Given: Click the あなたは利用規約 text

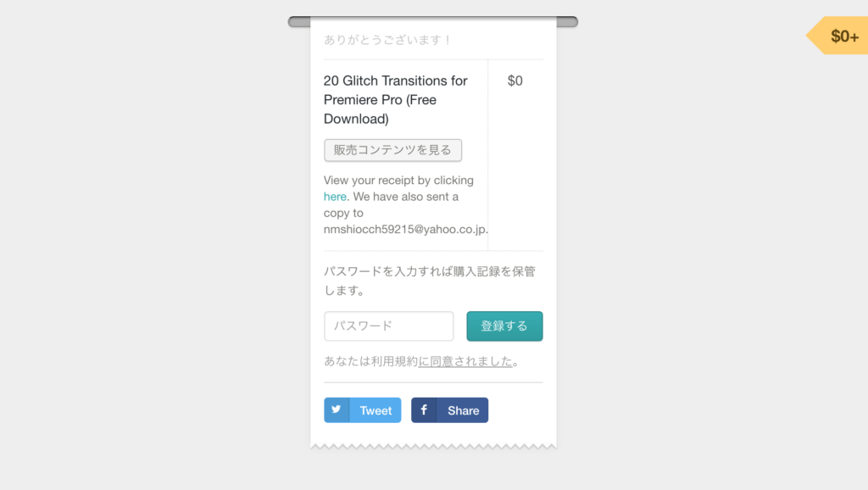Looking at the screenshot, I should click(371, 361).
